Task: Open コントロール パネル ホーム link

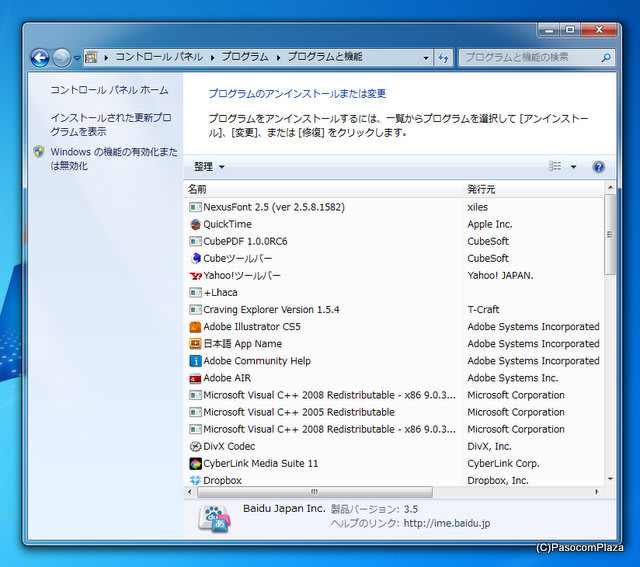Action: tap(109, 90)
